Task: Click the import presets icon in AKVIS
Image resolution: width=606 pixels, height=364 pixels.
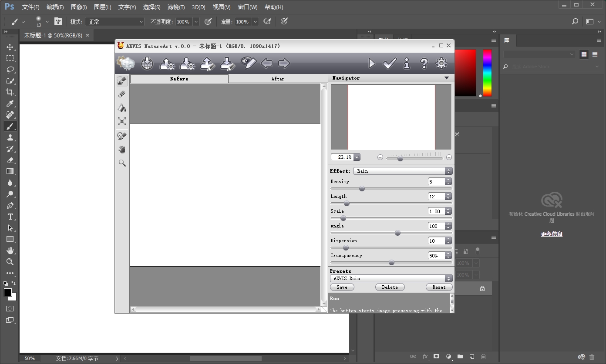Action: coord(167,63)
